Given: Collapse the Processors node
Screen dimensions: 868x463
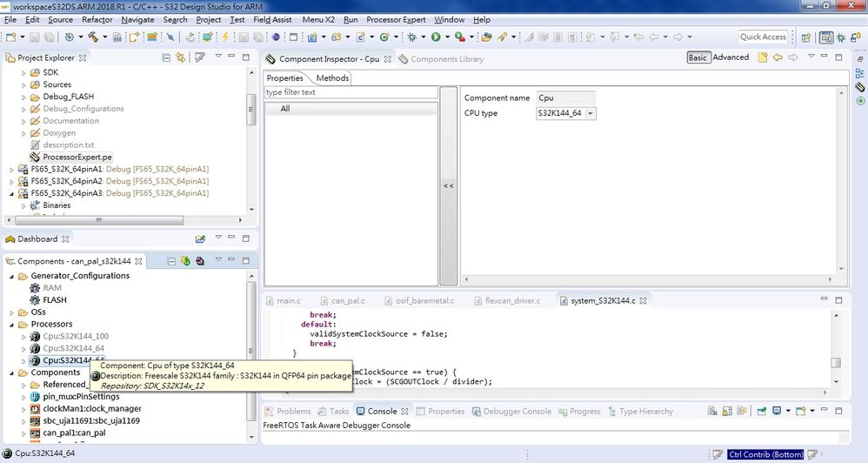Looking at the screenshot, I should click(x=11, y=325).
